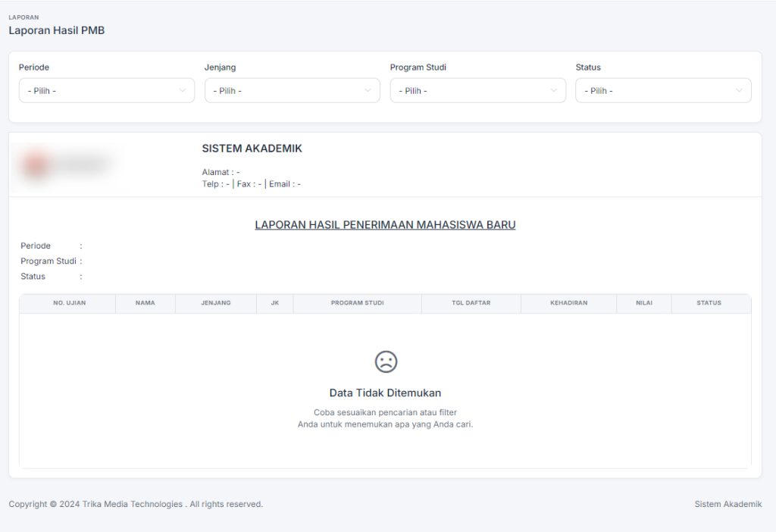The height and width of the screenshot is (532, 776).
Task: Click the LAPORAN breadcrumb label
Action: tap(23, 17)
